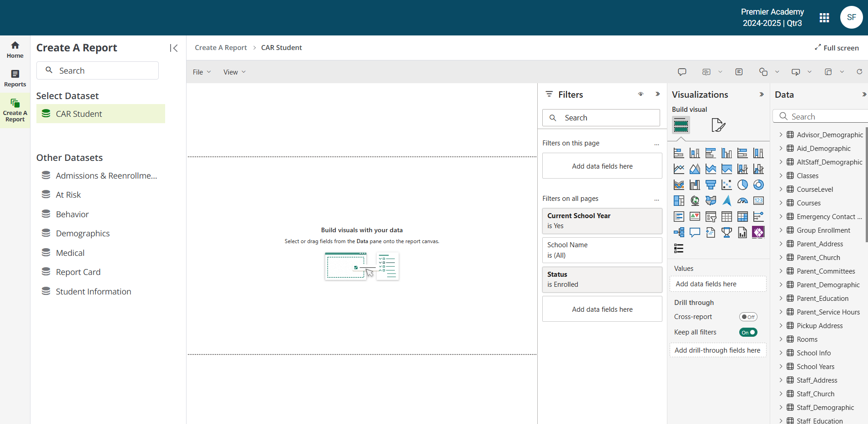Open the Format visual paintbrush pane

pyautogui.click(x=718, y=125)
